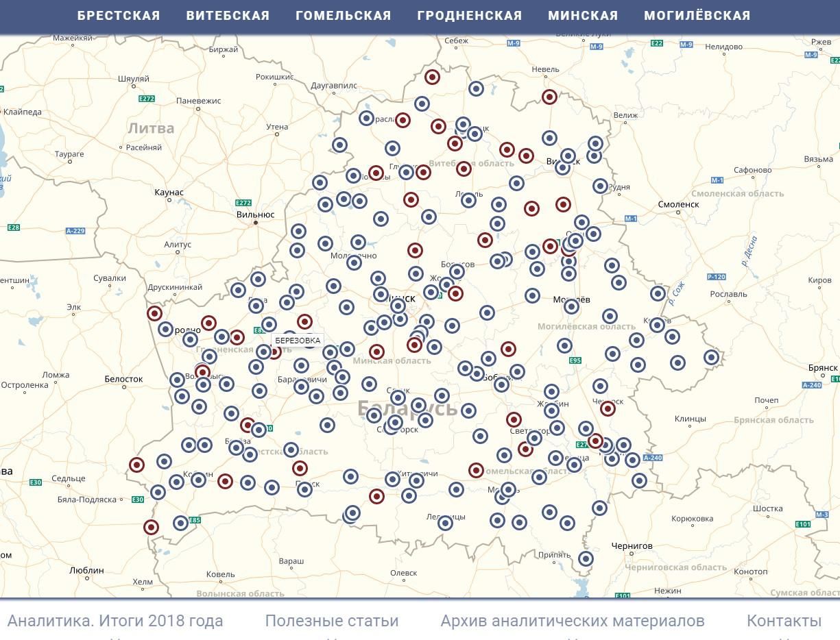Select the Гомельская tab
The image size is (840, 640).
(343, 15)
